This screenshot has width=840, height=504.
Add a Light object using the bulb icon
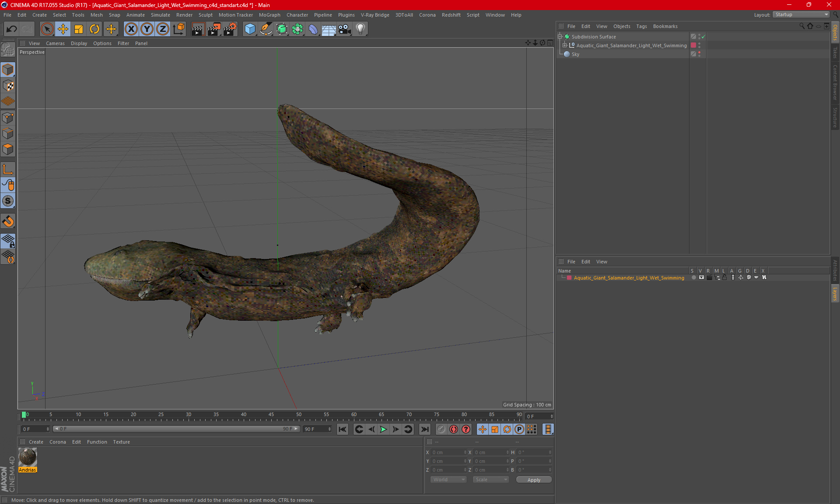(x=360, y=29)
